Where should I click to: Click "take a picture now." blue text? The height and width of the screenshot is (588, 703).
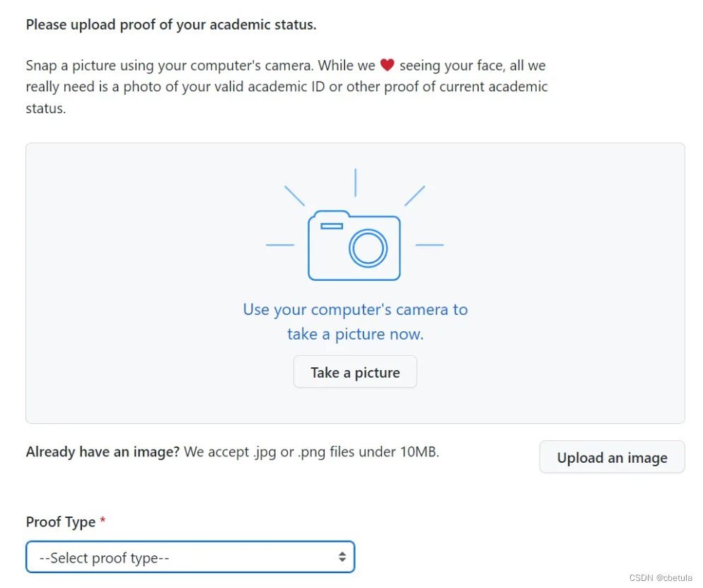[355, 334]
